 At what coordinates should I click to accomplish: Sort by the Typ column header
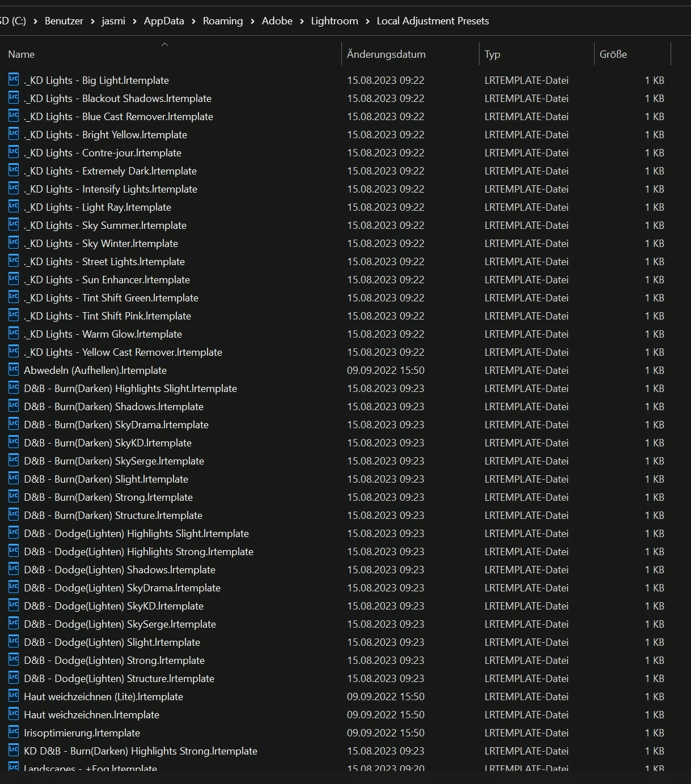(x=492, y=54)
